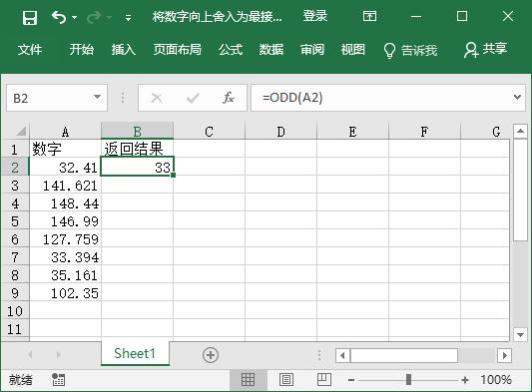Image resolution: width=532 pixels, height=392 pixels.
Task: Select column D header
Action: [280, 132]
